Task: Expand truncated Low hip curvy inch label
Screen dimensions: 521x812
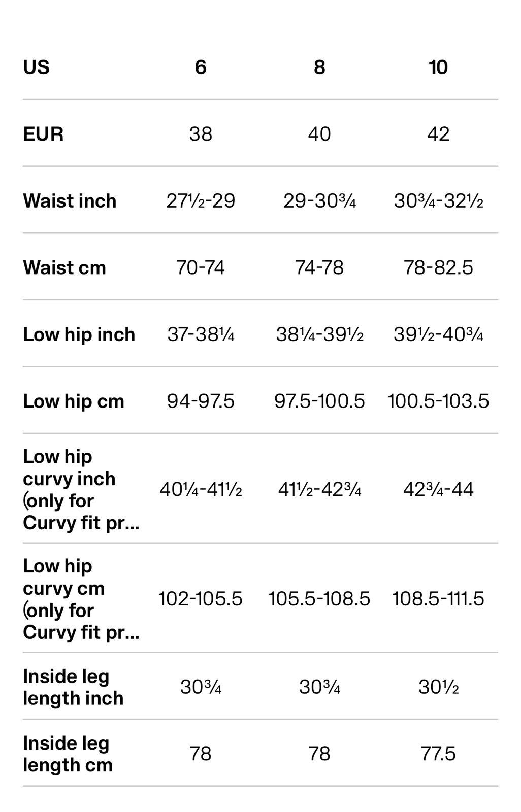Action: pyautogui.click(x=81, y=490)
